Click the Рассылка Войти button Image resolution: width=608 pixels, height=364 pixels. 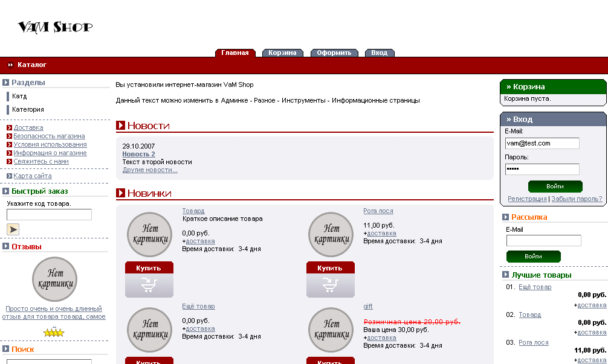pyautogui.click(x=534, y=257)
